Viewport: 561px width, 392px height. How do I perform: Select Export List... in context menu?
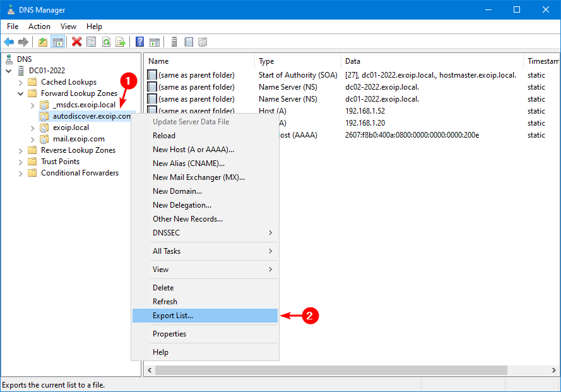point(173,316)
